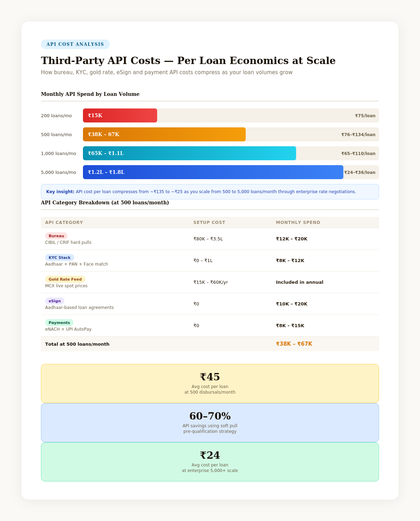Select the red ₹15K bar
Screen dimensions: 420x521
pos(120,115)
